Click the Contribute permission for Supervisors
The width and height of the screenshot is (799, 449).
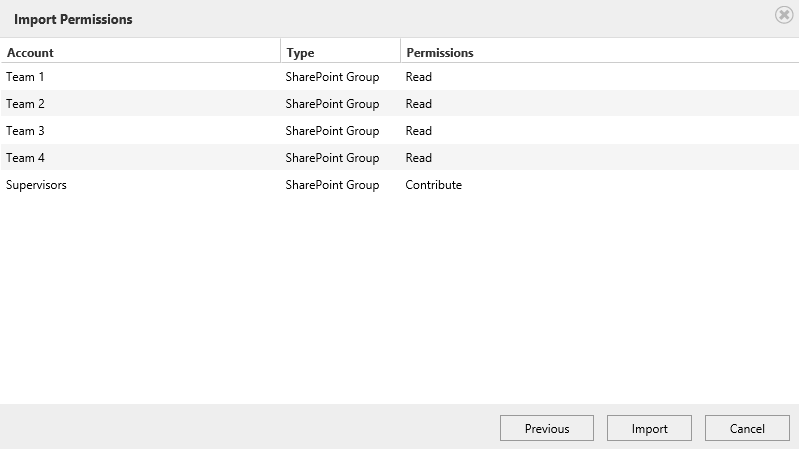pyautogui.click(x=434, y=185)
